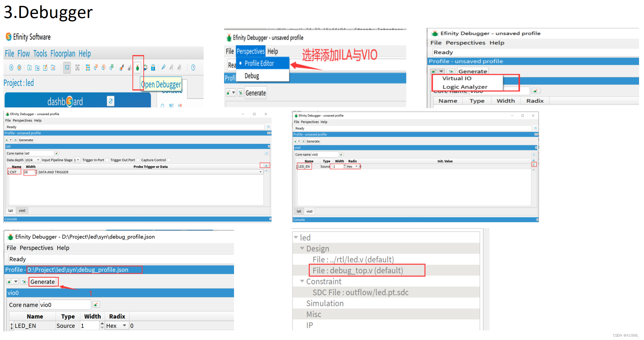The height and width of the screenshot is (340, 644).
Task: Click the orange grid floorplan toolbar icon
Action: pyautogui.click(x=88, y=68)
